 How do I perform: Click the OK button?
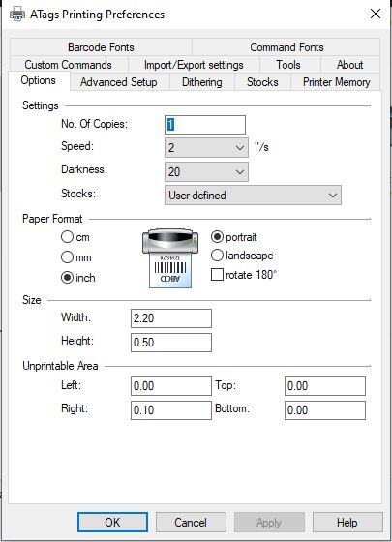(112, 523)
